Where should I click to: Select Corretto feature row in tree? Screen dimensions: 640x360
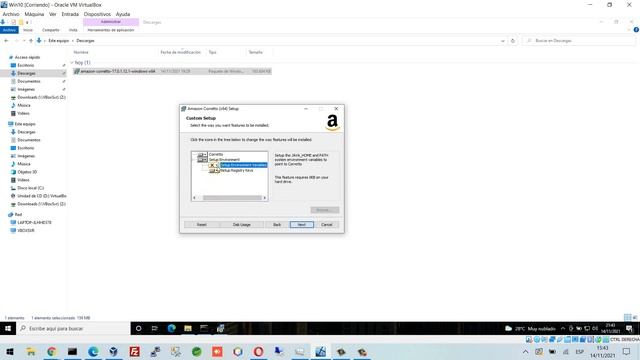[216, 155]
